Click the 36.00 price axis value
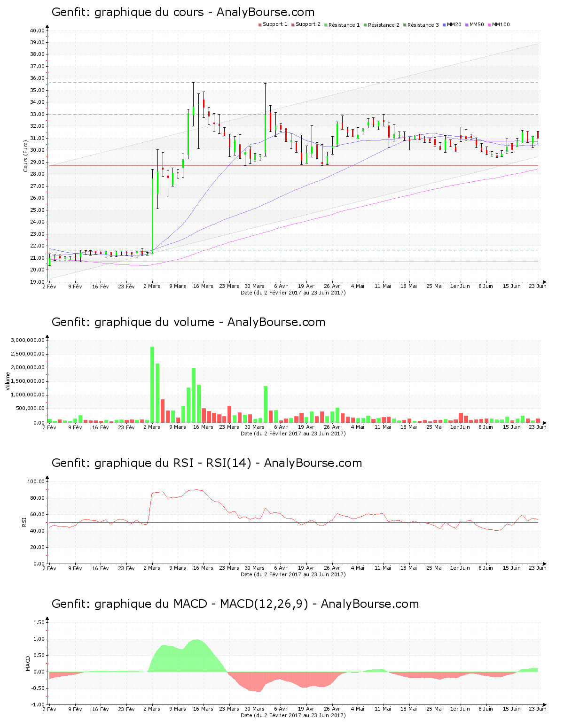564x728 pixels. pos(37,78)
